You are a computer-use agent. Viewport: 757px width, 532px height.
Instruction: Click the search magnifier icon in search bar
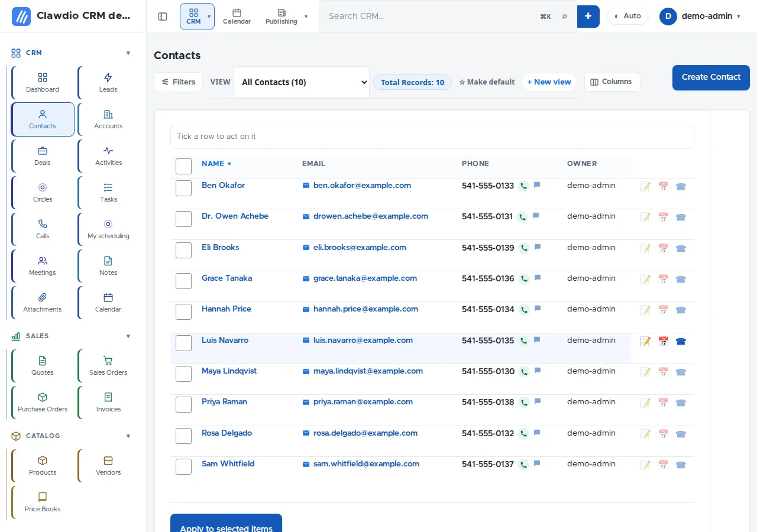click(x=564, y=17)
